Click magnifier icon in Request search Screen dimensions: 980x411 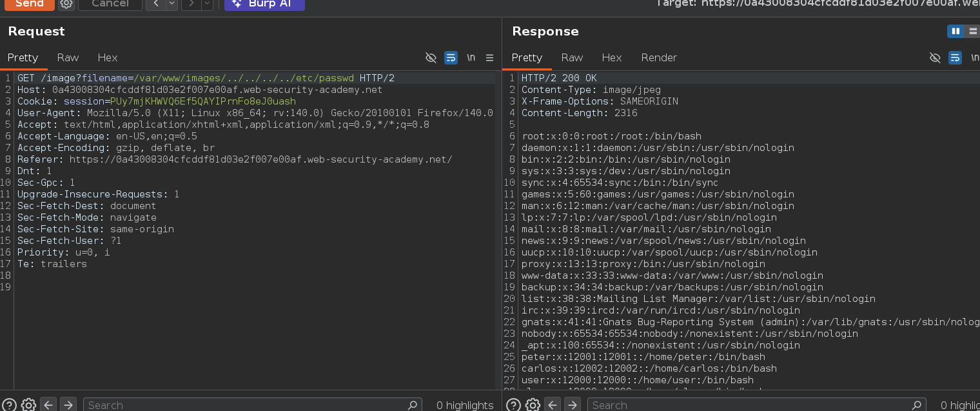point(413,405)
